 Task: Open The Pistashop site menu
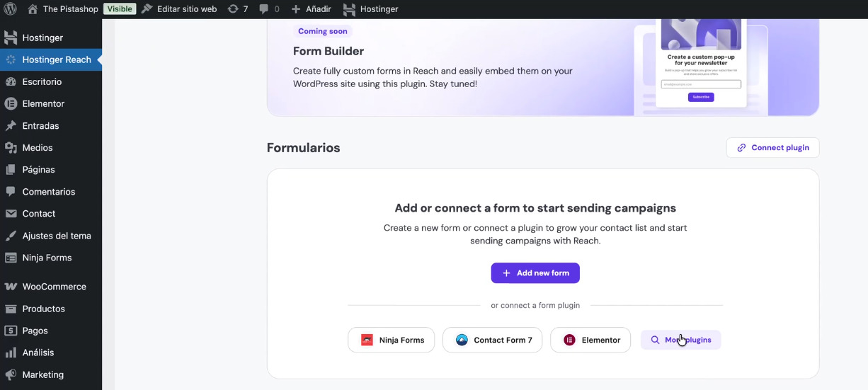[70, 9]
